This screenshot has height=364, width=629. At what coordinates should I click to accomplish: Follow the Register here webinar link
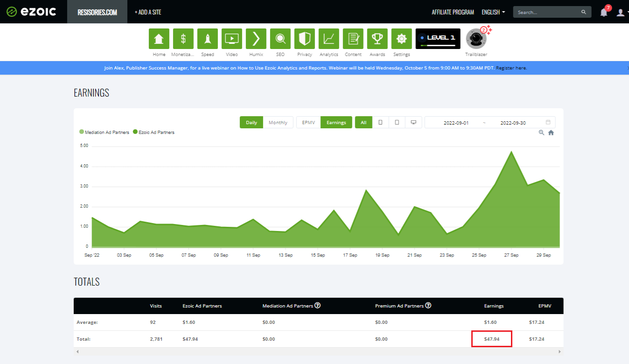pyautogui.click(x=511, y=68)
